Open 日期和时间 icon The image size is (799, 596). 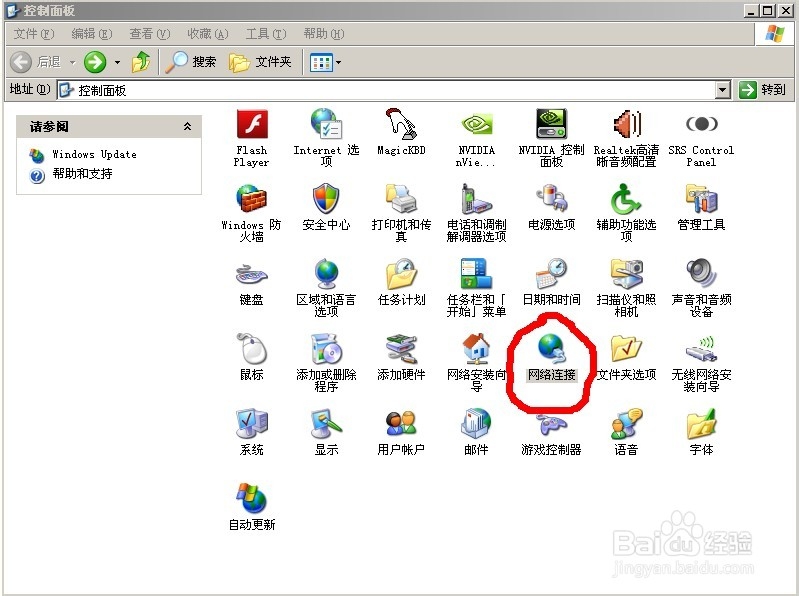click(551, 274)
